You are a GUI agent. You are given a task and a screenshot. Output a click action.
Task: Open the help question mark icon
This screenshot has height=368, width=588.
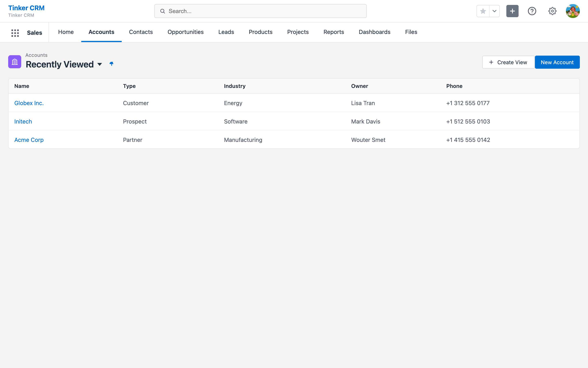[532, 11]
